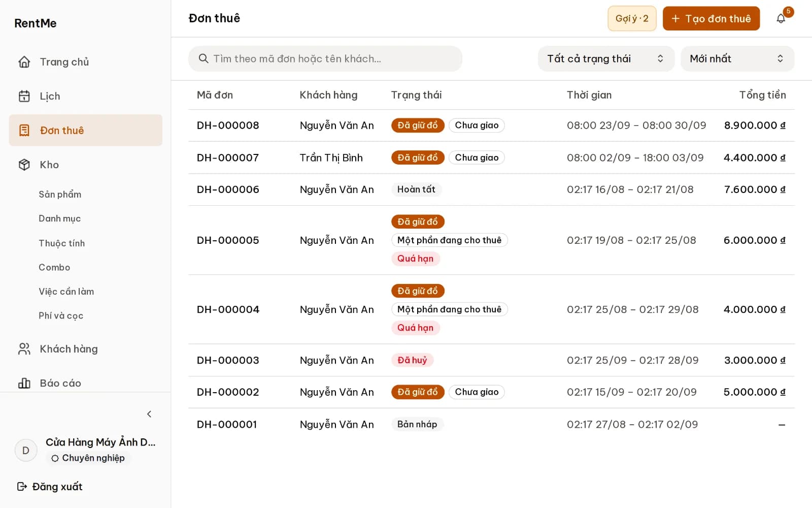Viewport: 812px width, 508px height.
Task: Click the Gợi ý · 2 button
Action: pyautogui.click(x=632, y=19)
